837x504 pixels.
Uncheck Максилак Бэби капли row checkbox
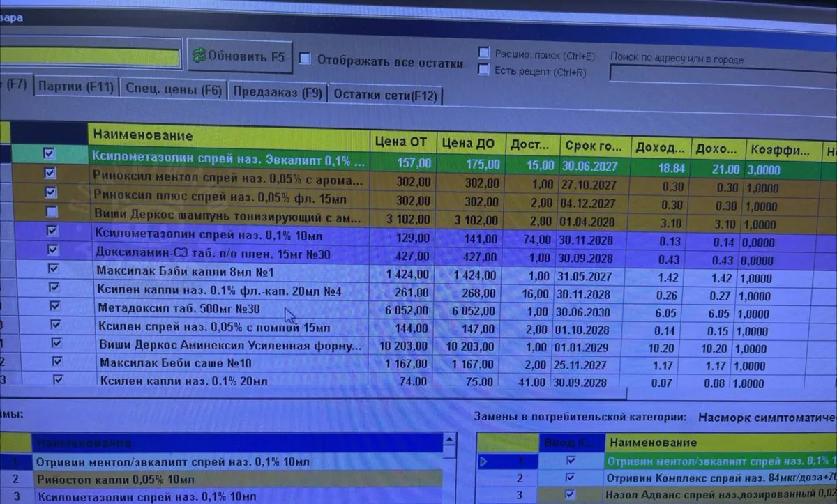coord(54,268)
